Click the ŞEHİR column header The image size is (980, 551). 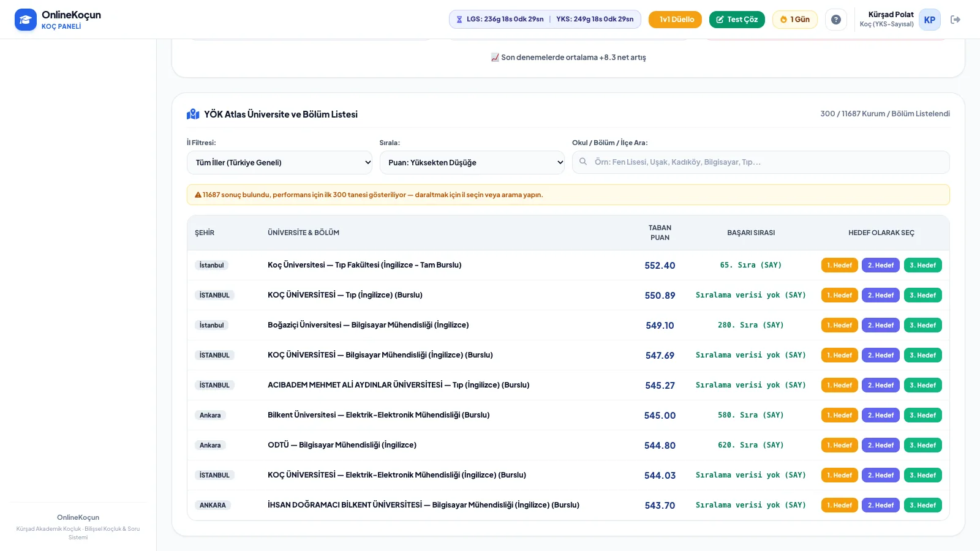[205, 233]
